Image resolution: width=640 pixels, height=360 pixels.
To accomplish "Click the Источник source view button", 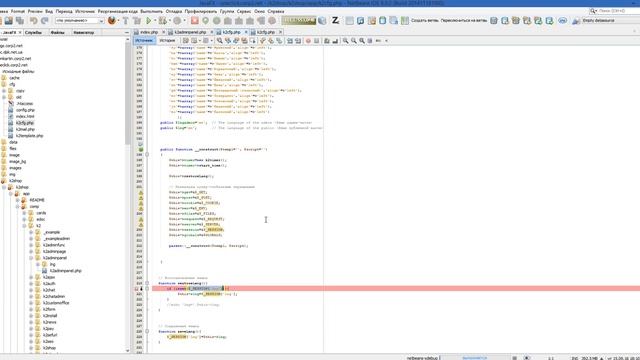I will 144,40.
